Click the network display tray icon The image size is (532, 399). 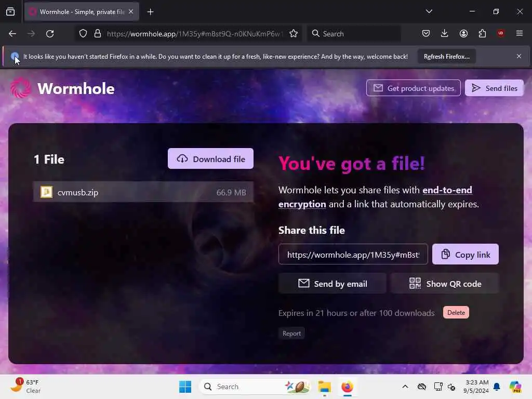(x=438, y=387)
